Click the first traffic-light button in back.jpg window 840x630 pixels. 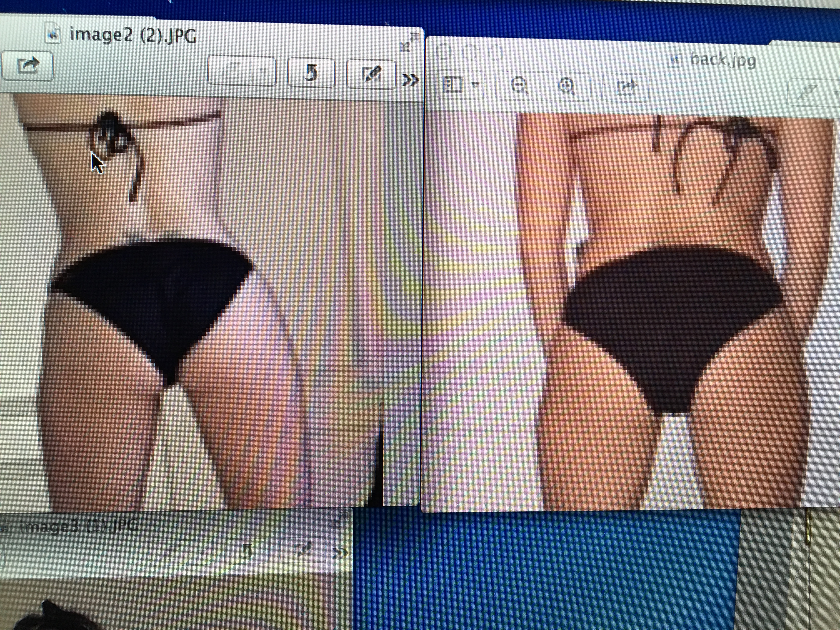pyautogui.click(x=444, y=52)
